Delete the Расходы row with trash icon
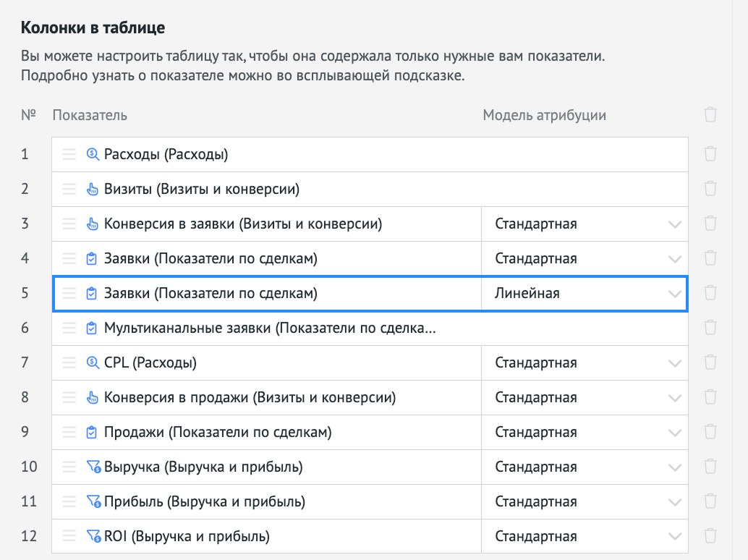Image resolution: width=748 pixels, height=560 pixels. tap(710, 154)
